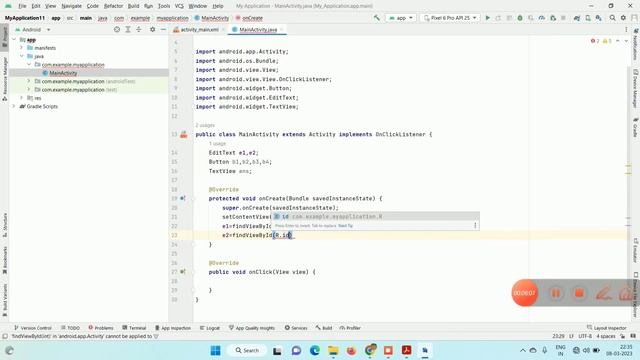Choose the id completion suggestion

click(x=375, y=216)
